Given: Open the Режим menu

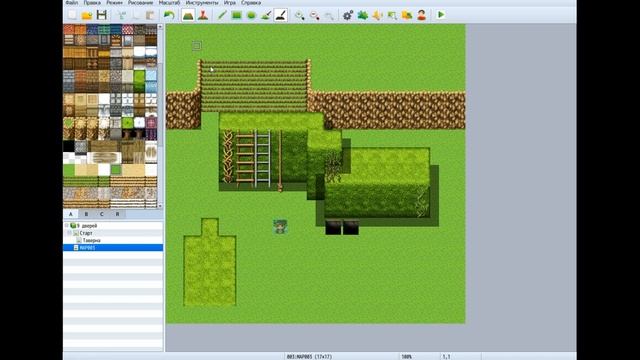Looking at the screenshot, I should click(114, 2).
